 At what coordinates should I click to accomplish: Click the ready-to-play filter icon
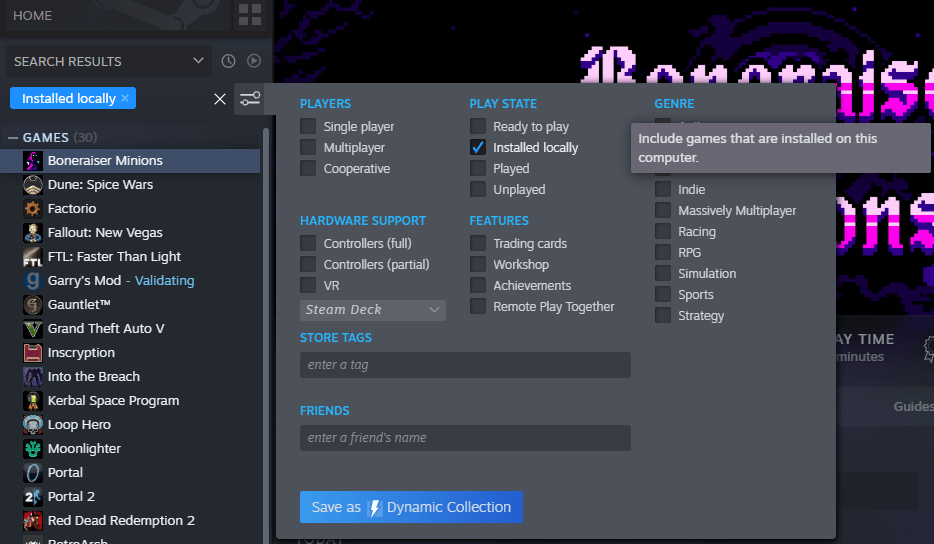pos(254,61)
